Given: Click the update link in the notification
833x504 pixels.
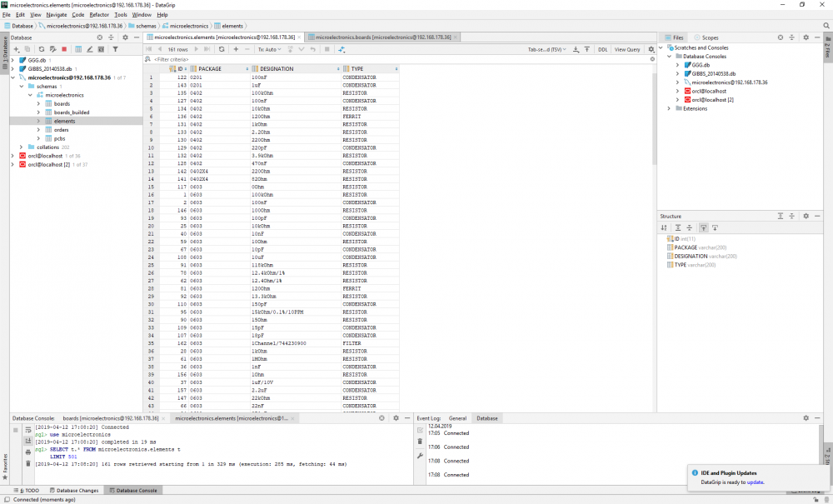Looking at the screenshot, I should [755, 482].
